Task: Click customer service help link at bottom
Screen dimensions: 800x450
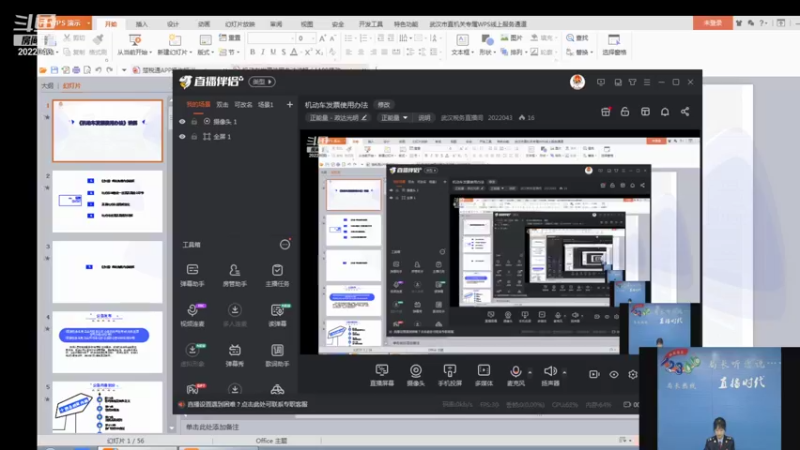Action: pyautogui.click(x=247, y=404)
